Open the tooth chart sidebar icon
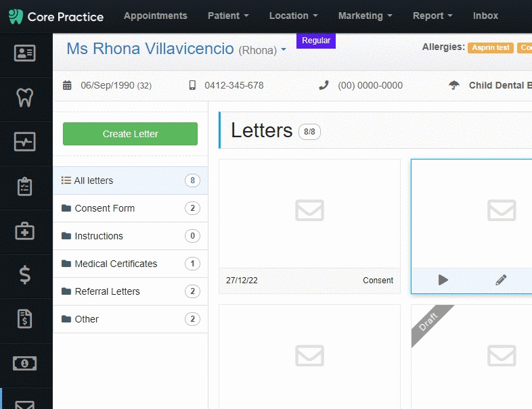This screenshot has height=409, width=532. click(25, 97)
